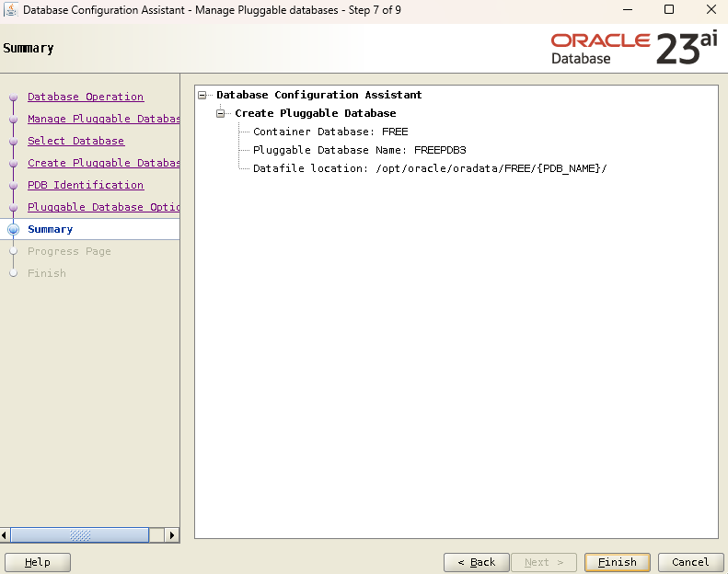Jump to the Select Database step
Viewport: 728px width, 574px height.
tap(75, 141)
